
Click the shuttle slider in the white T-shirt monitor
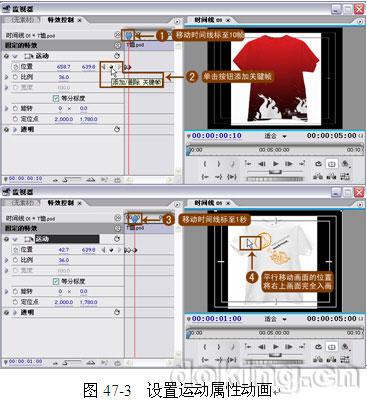275,355
